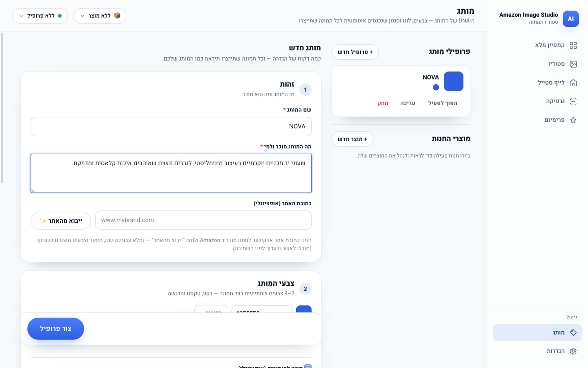Viewport: 588px width, 368px height.
Task: Click the NOVA profile blue color dot
Action: coord(436,87)
